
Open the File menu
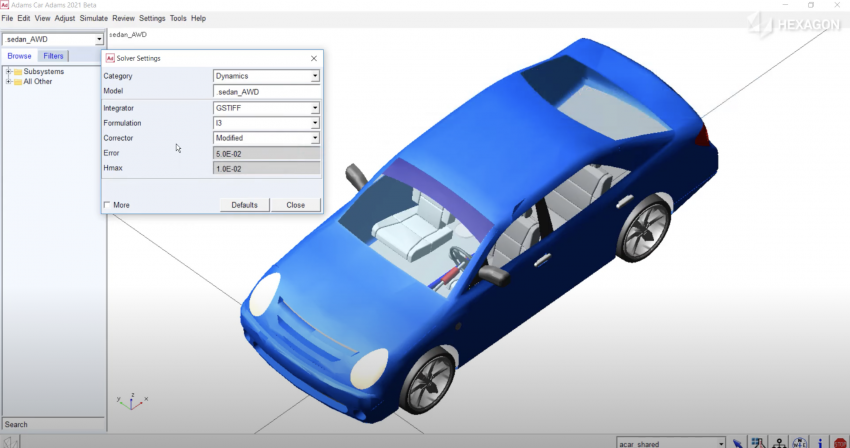pyautogui.click(x=7, y=18)
